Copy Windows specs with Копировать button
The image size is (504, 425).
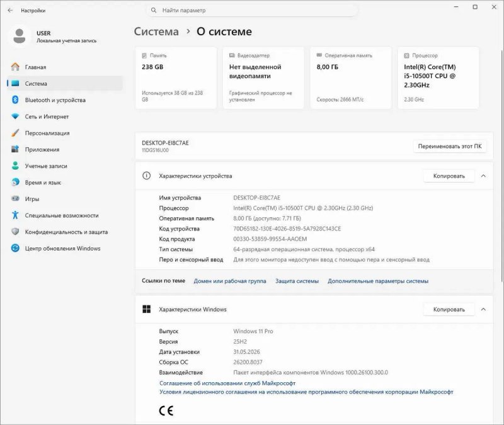(449, 309)
